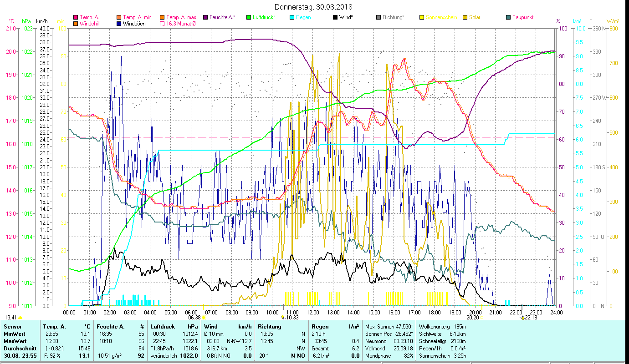Click the 30.08. 23:55 timestamp

[21, 356]
